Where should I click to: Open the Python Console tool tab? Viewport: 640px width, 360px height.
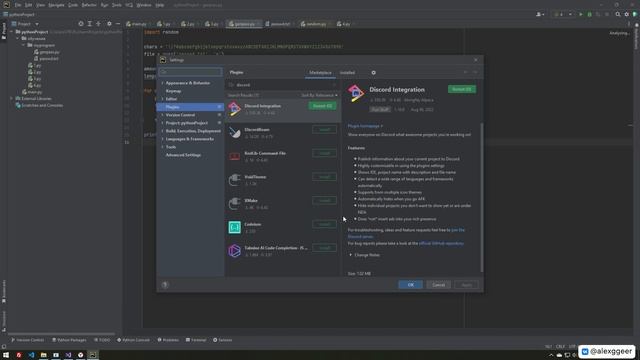(133, 340)
